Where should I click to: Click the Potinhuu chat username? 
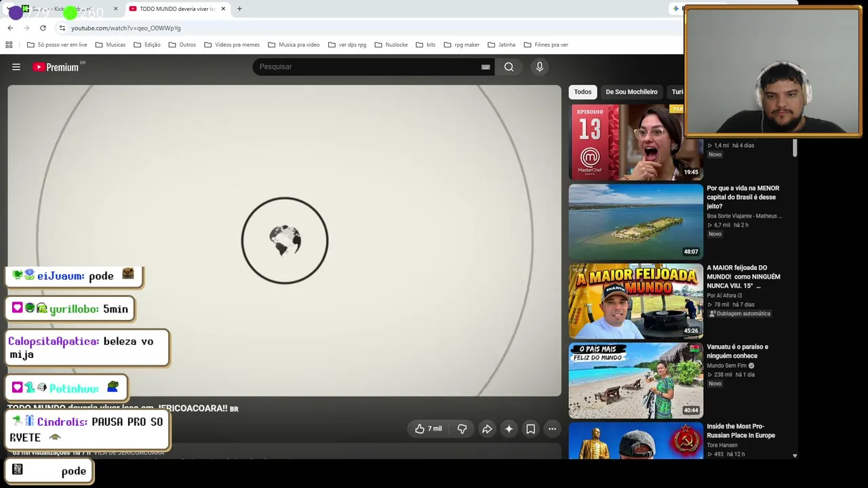pyautogui.click(x=74, y=388)
